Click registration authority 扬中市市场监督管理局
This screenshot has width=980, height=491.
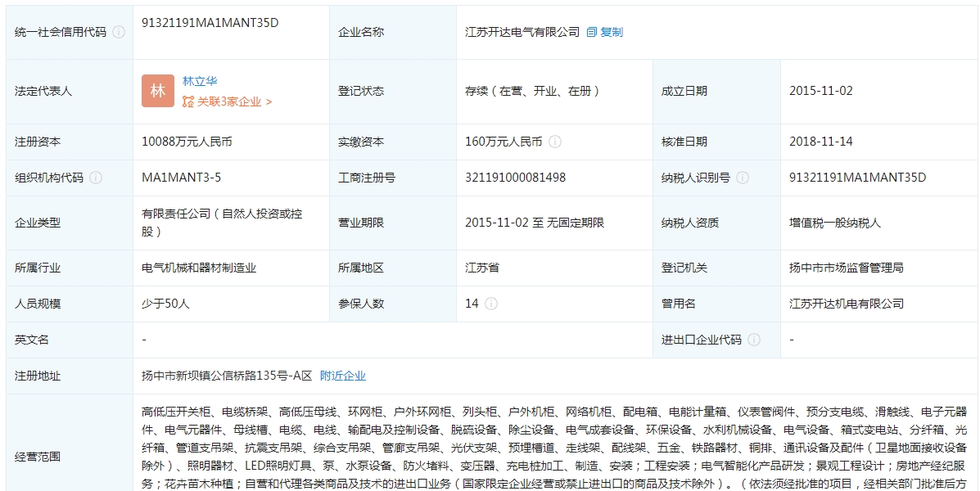(x=847, y=268)
